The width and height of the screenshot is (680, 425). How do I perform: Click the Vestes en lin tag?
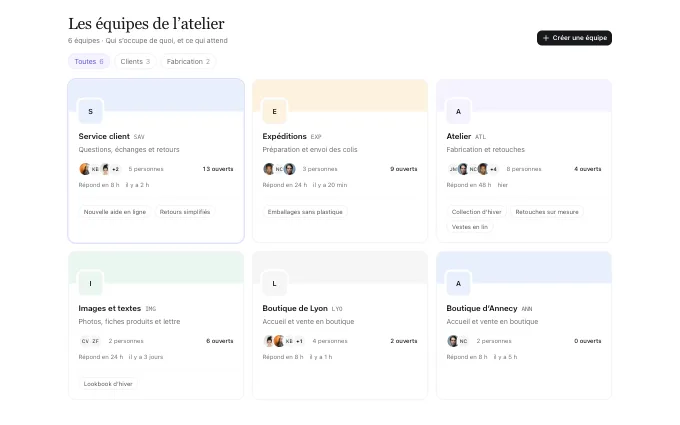(x=470, y=227)
